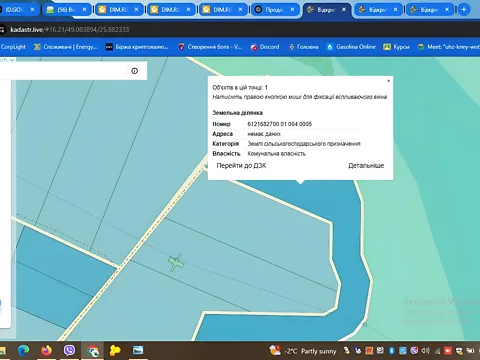This screenshot has width=480, height=360.
Task: Open Firefox from the taskbar
Action: 47,350
